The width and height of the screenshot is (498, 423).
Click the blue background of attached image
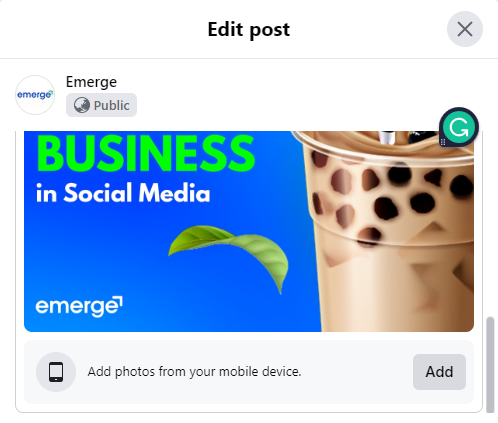pos(100,253)
